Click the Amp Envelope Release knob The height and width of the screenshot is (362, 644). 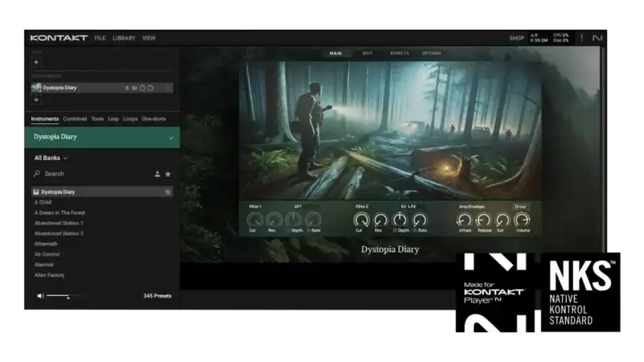point(484,220)
